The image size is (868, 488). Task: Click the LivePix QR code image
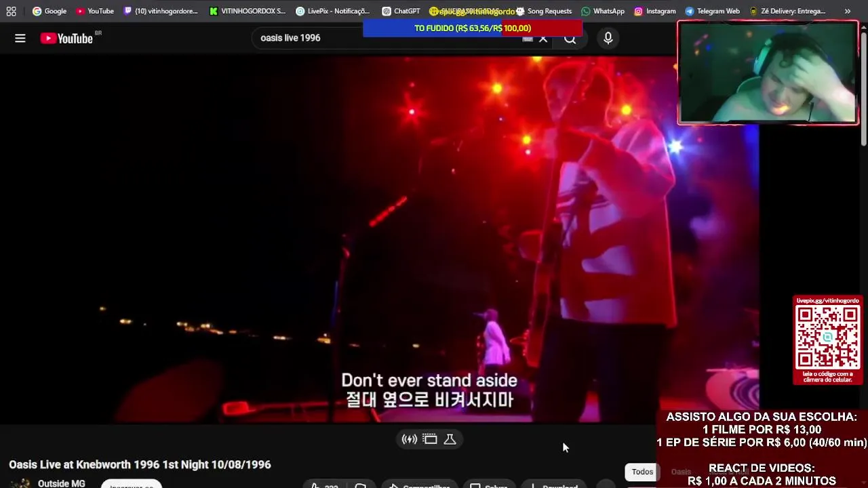[827, 337]
